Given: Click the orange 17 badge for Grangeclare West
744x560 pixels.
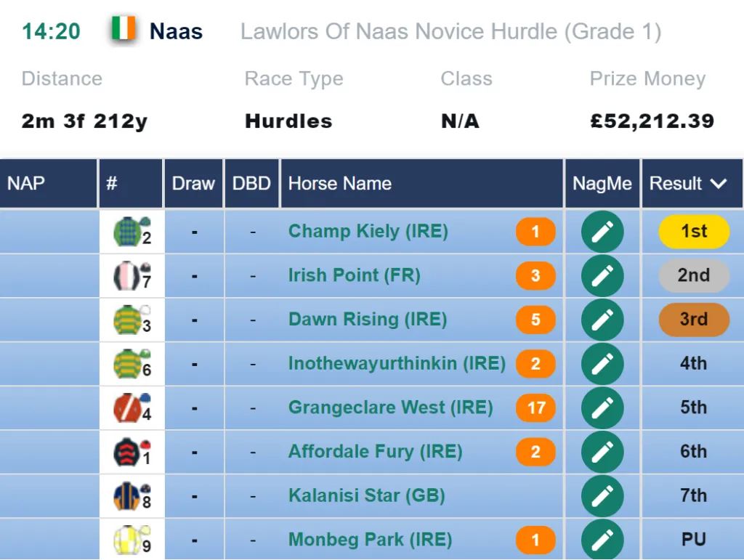Looking at the screenshot, I should (x=535, y=407).
